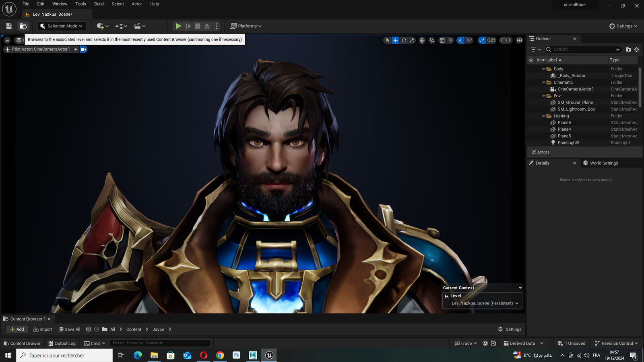
Task: Activate the translate move gizmo tool
Action: click(x=396, y=40)
